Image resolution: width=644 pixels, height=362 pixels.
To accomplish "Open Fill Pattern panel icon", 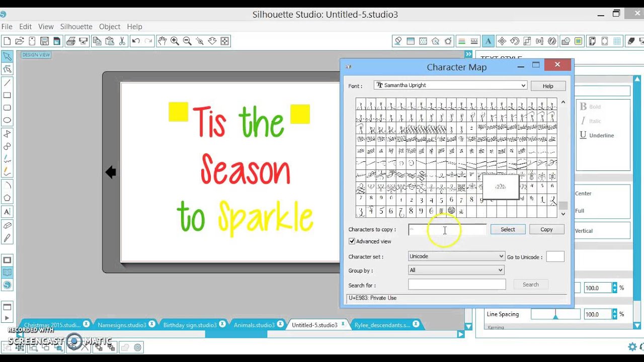I will [423, 41].
